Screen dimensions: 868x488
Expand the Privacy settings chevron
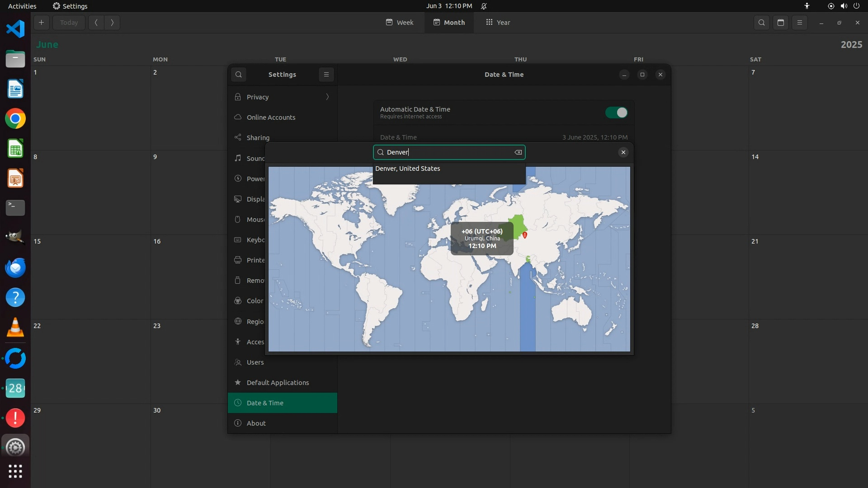(x=327, y=97)
